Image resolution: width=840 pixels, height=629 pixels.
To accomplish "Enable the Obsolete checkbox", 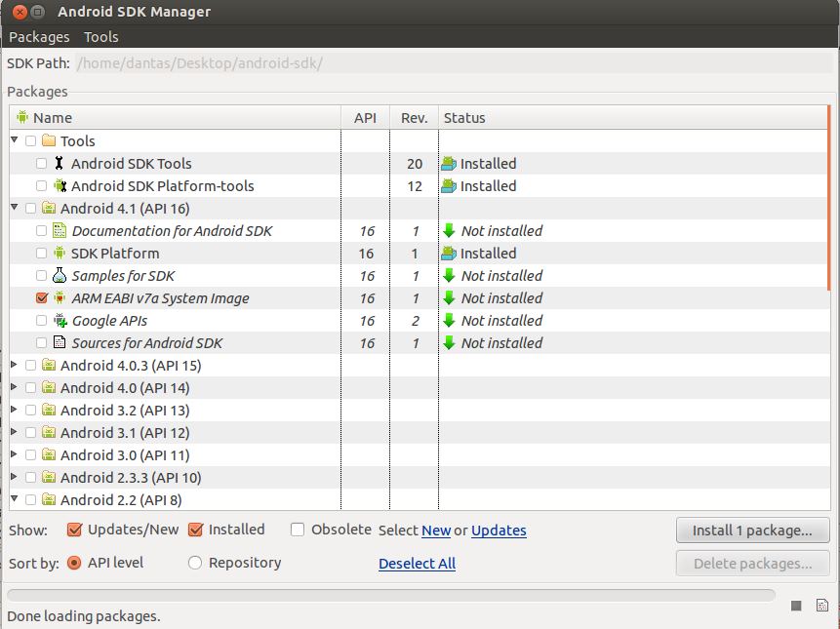I will pos(298,530).
